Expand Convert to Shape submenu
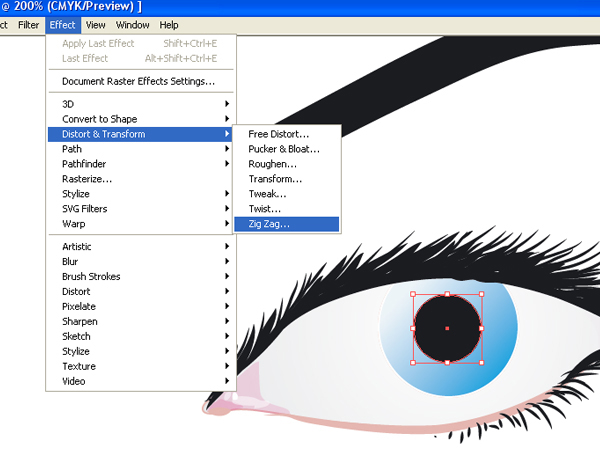600x471 pixels. [141, 119]
